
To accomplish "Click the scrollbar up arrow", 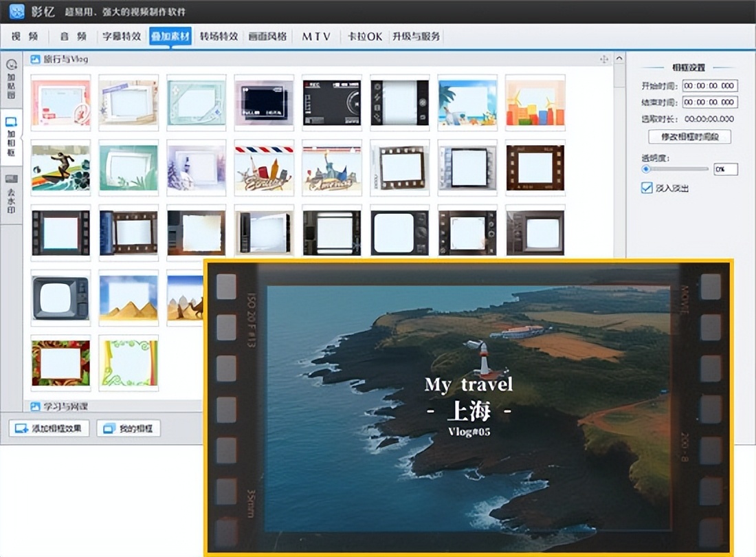I will click(618, 60).
